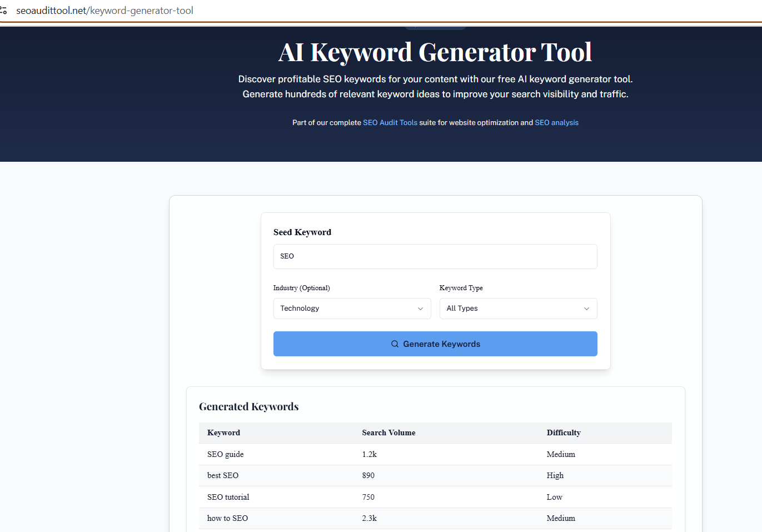Viewport: 762px width, 532px height.
Task: Open the SEO Audit Tools link
Action: tap(390, 123)
